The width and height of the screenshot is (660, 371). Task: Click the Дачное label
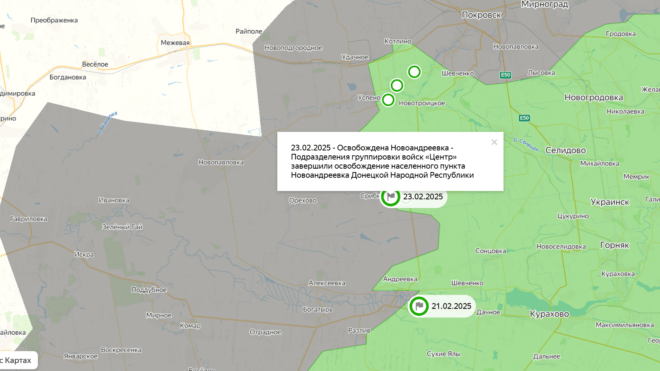488,312
